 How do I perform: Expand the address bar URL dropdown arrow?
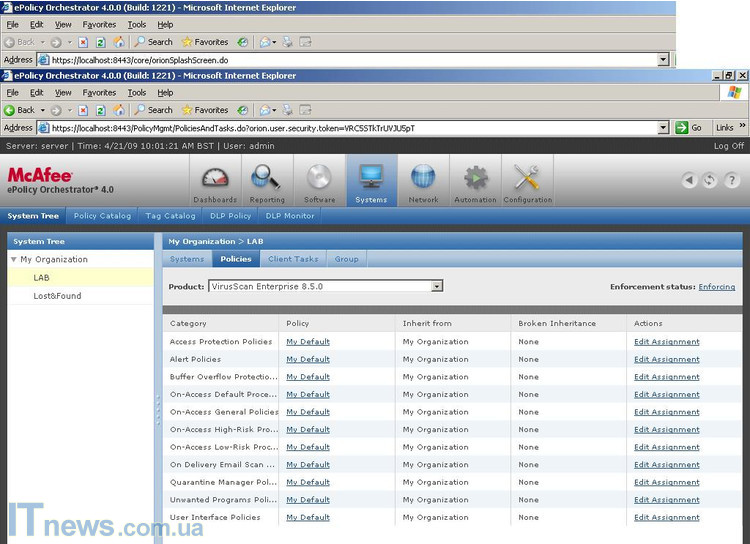coord(663,128)
